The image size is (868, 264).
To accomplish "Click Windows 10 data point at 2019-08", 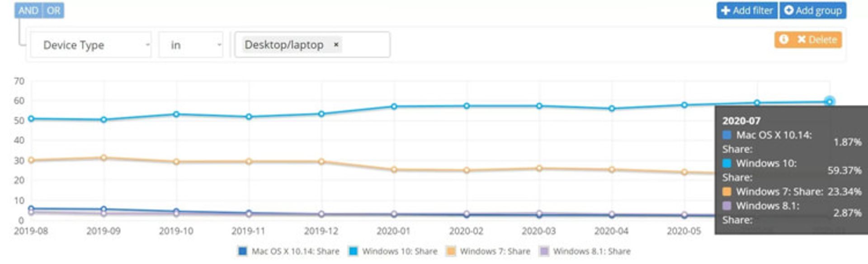I will 31,119.
